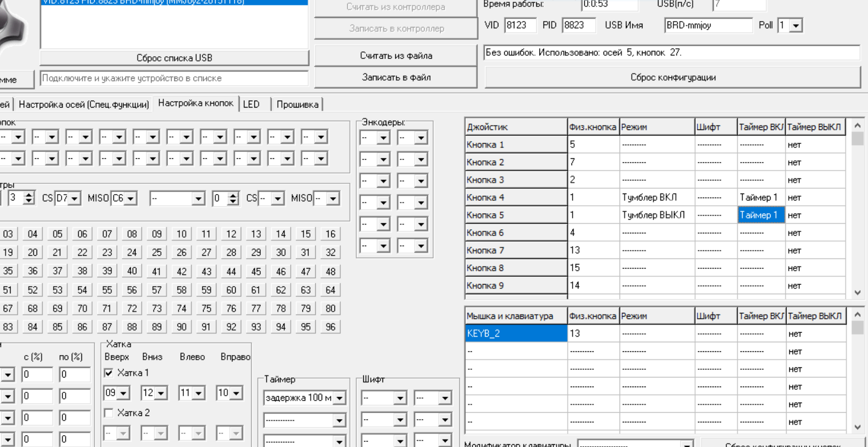Click 'Мышка и клавиатура' column header

tap(516, 316)
